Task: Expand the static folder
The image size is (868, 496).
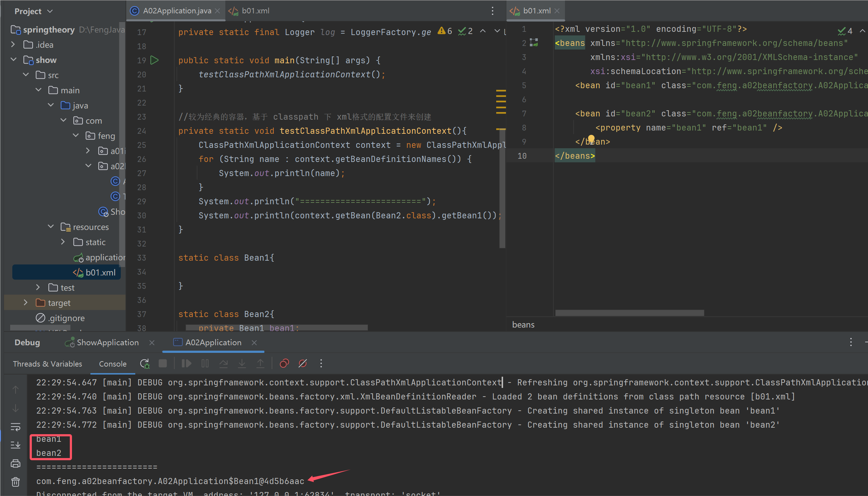Action: coord(63,242)
